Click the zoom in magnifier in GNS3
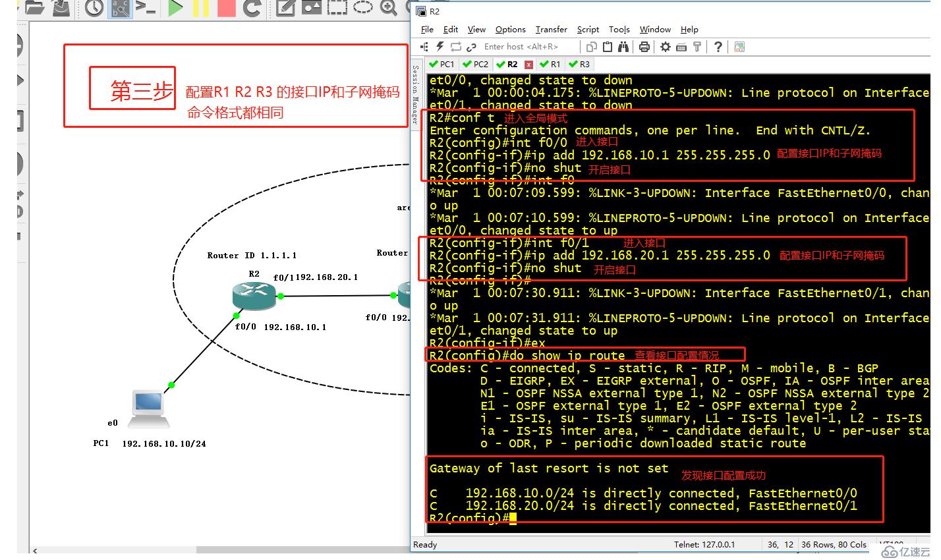Image resolution: width=941 pixels, height=560 pixels. [x=389, y=8]
